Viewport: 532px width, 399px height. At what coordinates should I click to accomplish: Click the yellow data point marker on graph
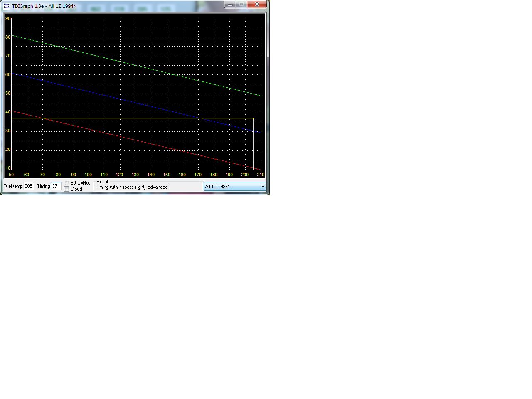tap(253, 118)
